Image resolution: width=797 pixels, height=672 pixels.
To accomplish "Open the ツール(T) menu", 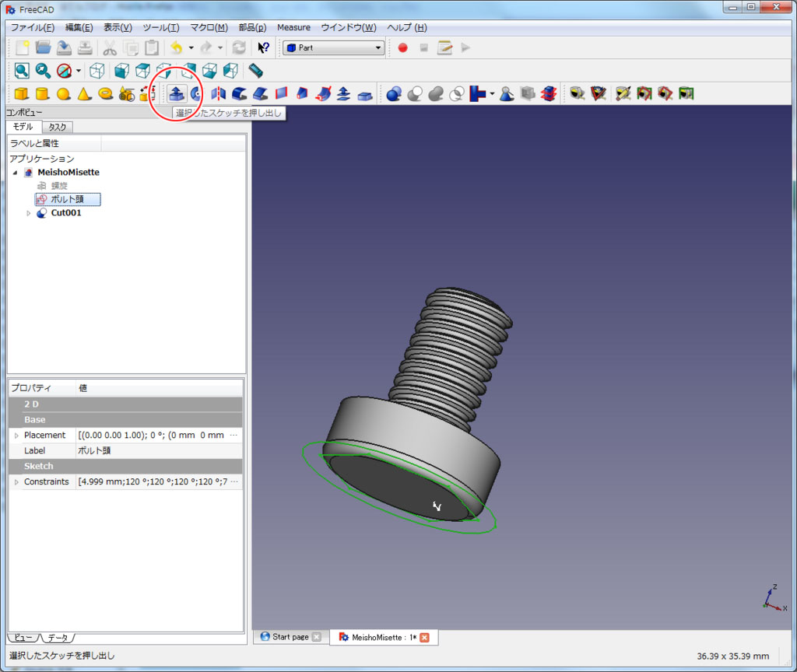I will 160,27.
